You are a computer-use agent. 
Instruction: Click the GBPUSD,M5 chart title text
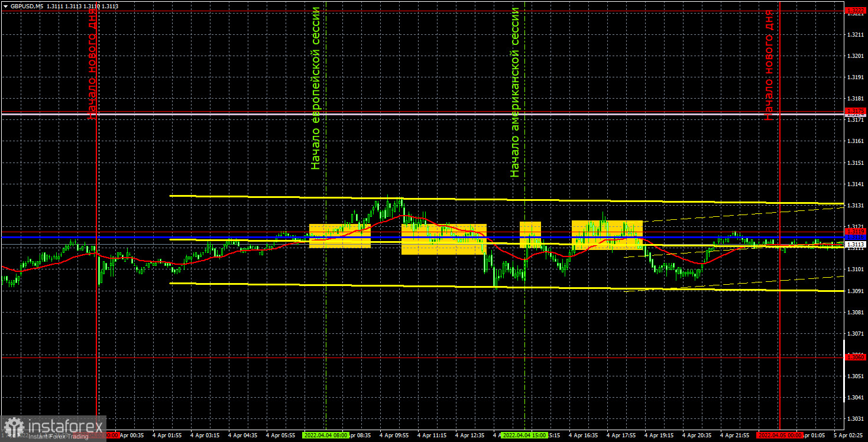tap(27, 5)
